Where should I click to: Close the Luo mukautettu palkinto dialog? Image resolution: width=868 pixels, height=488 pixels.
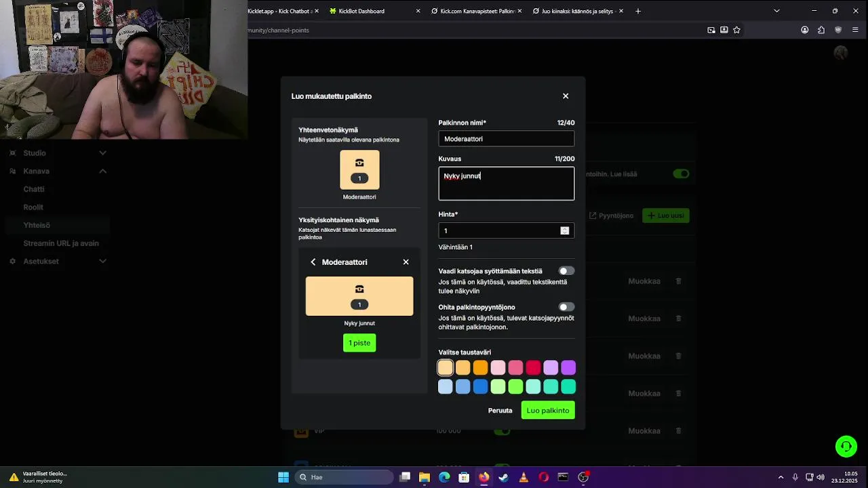click(566, 96)
